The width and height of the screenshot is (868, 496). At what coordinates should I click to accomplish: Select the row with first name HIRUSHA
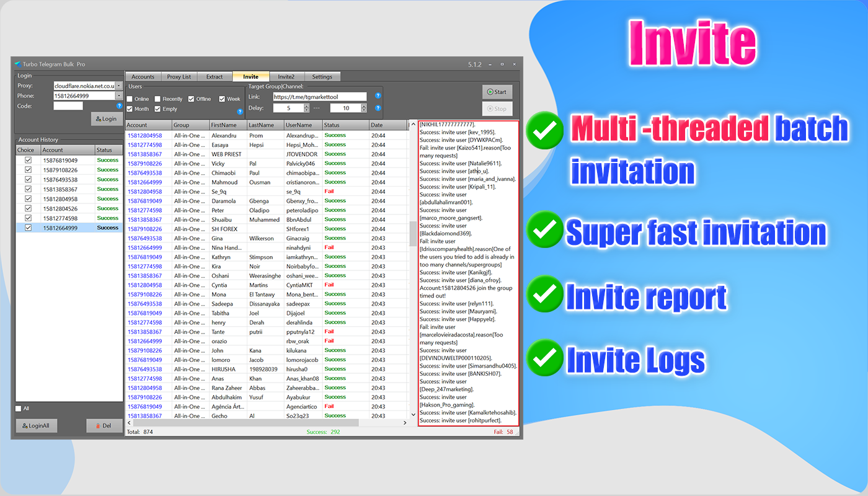(267, 369)
